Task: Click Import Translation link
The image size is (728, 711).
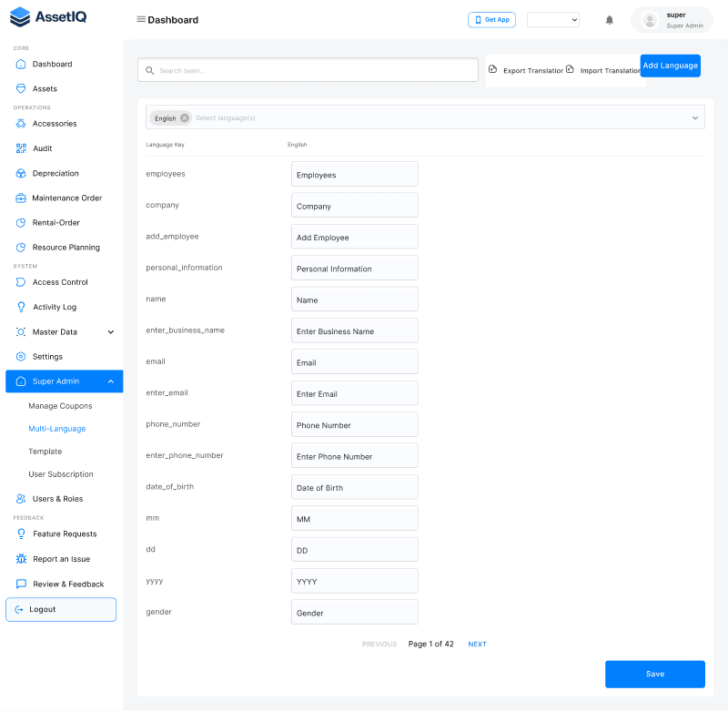Action: point(610,71)
